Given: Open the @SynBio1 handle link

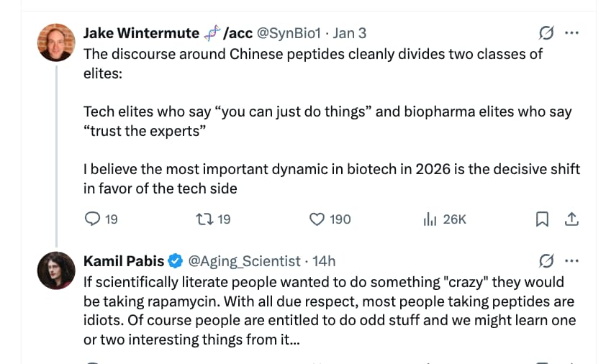Looking at the screenshot, I should point(289,33).
